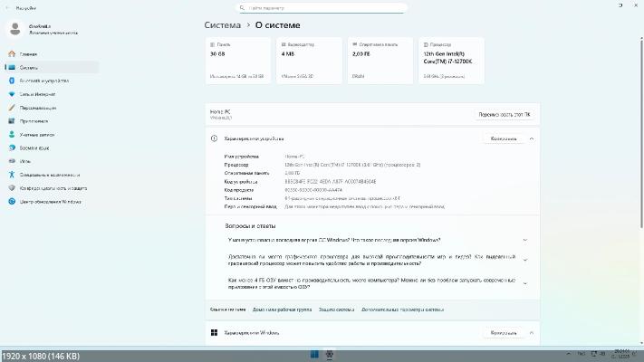The width and height of the screenshot is (644, 362).
Task: Open Время и язык settings
Action: click(34, 148)
